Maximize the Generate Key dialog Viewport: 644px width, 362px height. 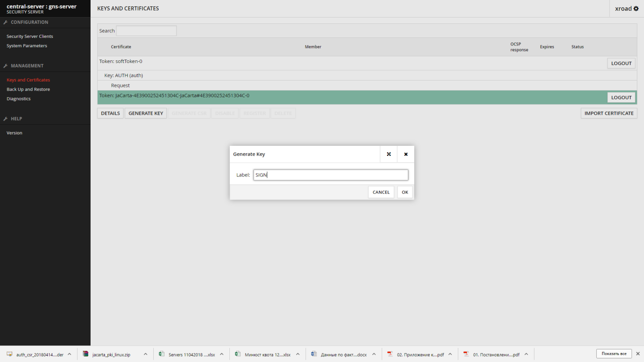[x=388, y=154]
